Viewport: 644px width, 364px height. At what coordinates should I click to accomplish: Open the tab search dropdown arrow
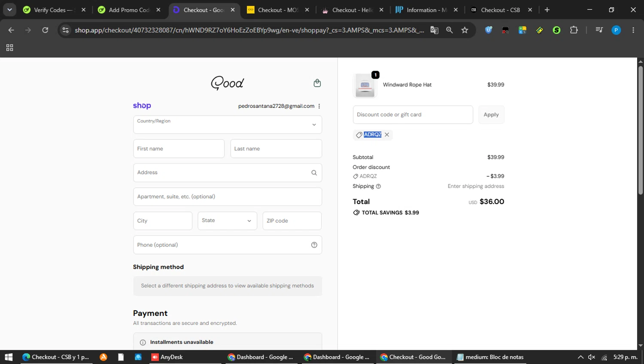pyautogui.click(x=9, y=9)
